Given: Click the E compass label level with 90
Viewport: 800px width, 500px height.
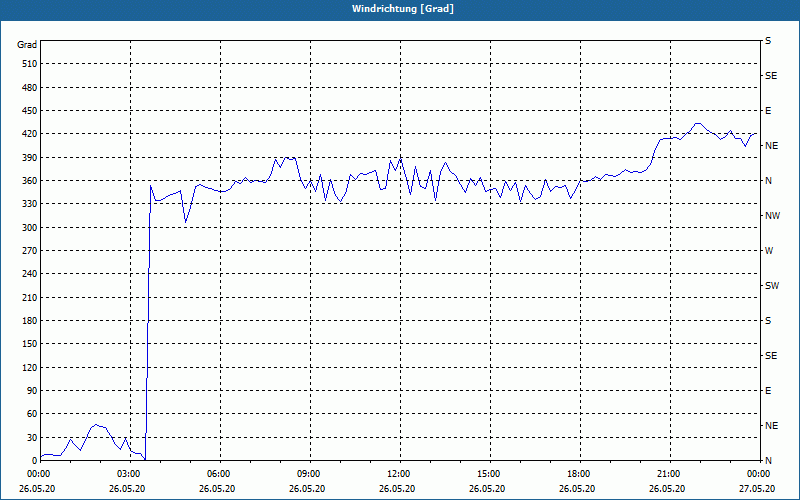Looking at the screenshot, I should click(x=768, y=391).
